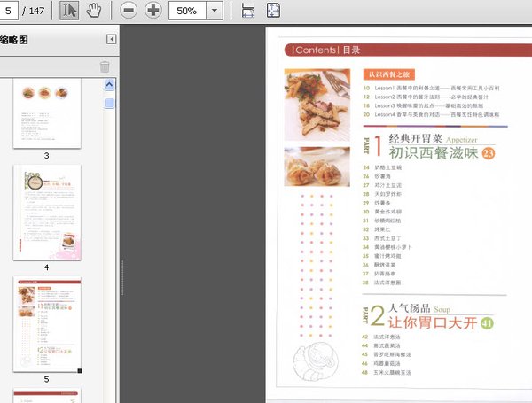Screen dimensions: 532x403
Task: Delete selected thumbnail with trash icon
Action: pos(105,66)
